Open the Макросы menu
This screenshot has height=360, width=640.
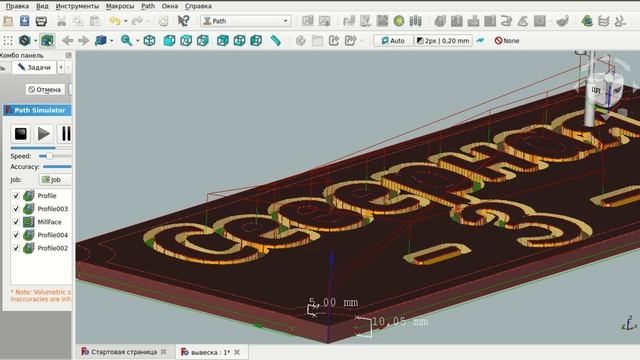coord(120,6)
